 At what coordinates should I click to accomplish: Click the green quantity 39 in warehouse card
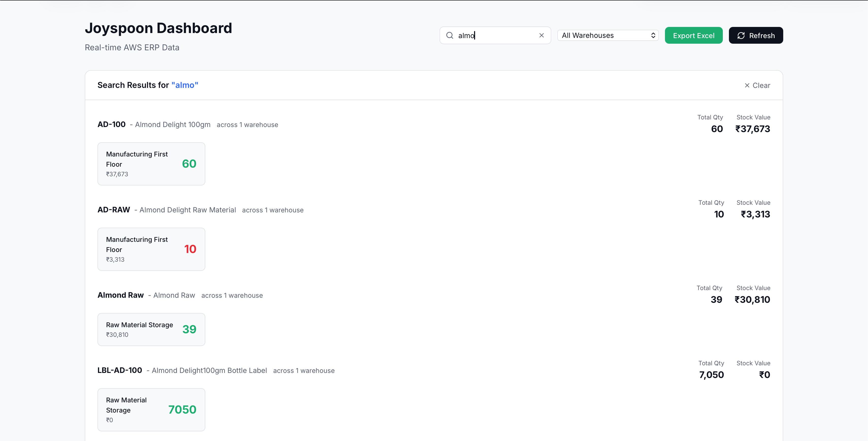pyautogui.click(x=189, y=329)
